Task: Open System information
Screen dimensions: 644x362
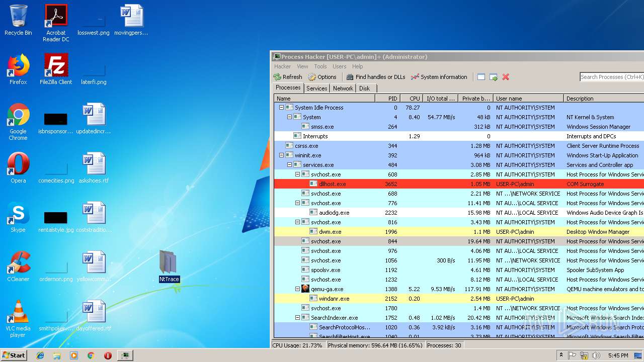Action: 439,77
